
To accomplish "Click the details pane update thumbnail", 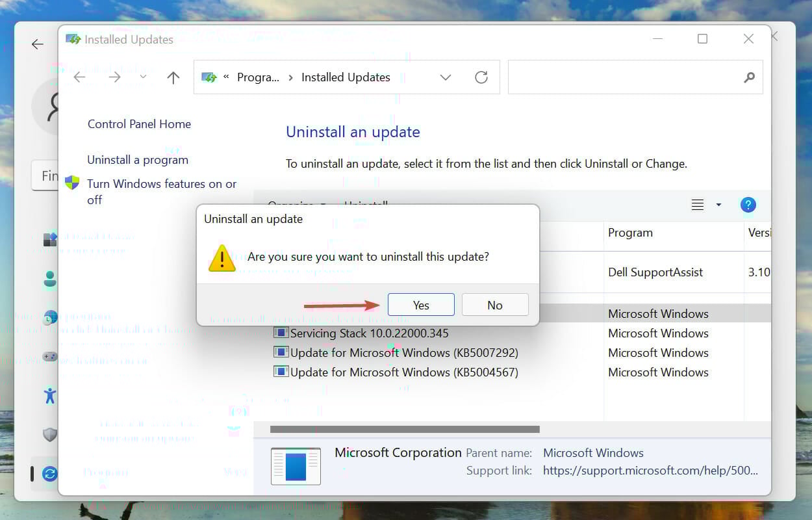I will click(x=296, y=466).
